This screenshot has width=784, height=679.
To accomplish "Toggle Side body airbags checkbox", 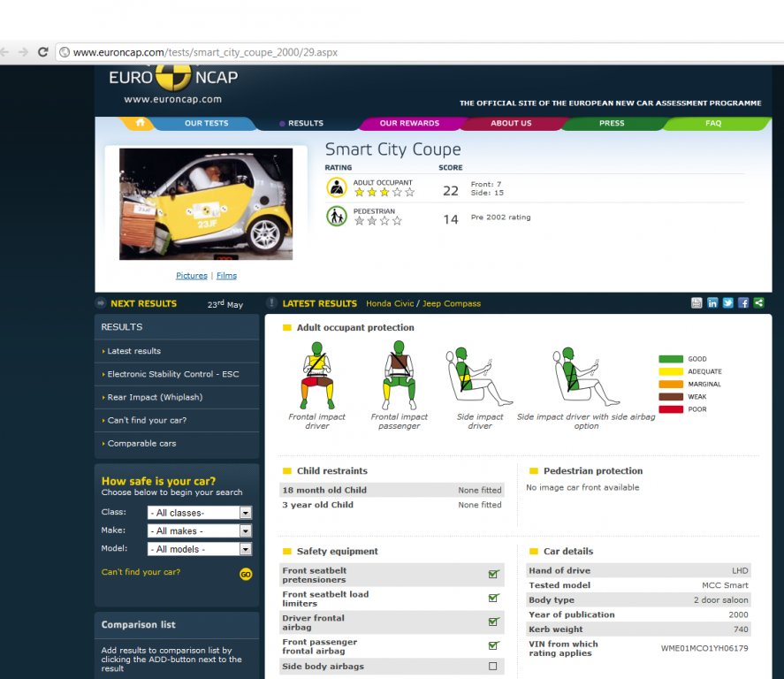I will [493, 666].
